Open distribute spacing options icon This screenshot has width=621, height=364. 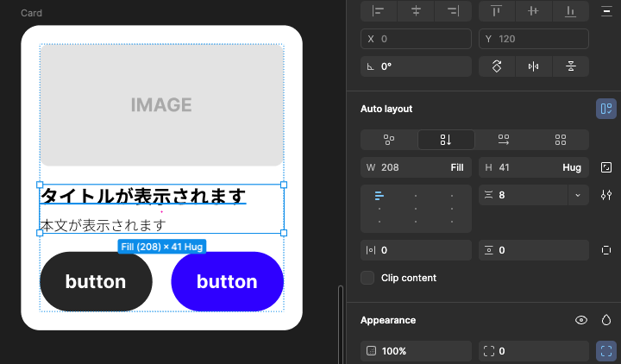point(606,11)
